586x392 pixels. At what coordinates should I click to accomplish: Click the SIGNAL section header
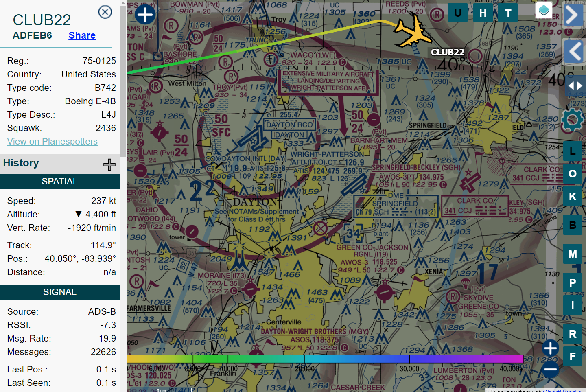pos(60,292)
